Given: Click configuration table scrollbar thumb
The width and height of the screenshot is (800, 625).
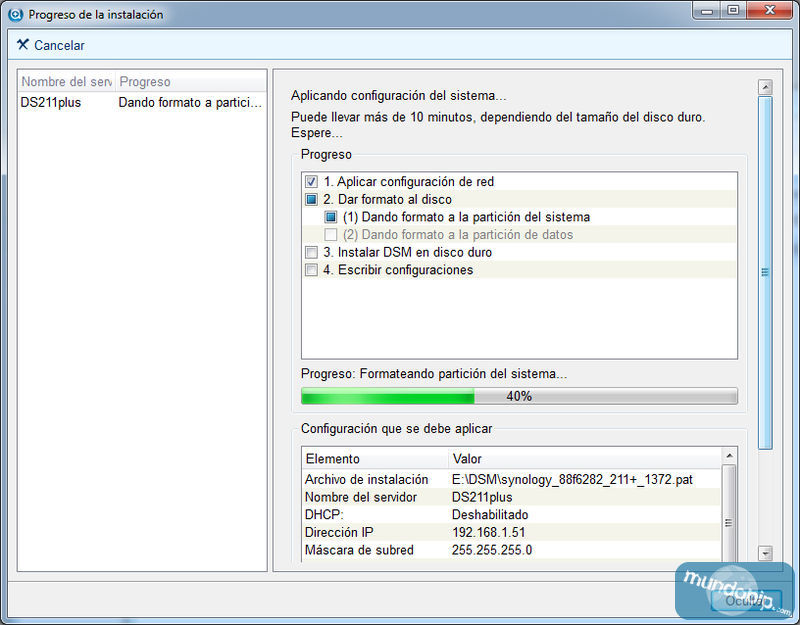Looking at the screenshot, I should pos(729,515).
